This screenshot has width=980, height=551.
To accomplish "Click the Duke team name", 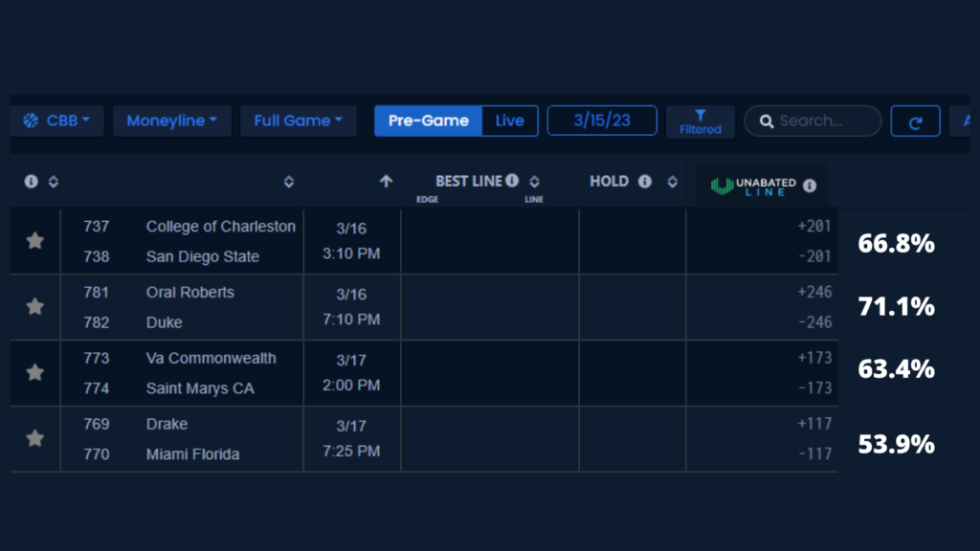I will (165, 322).
